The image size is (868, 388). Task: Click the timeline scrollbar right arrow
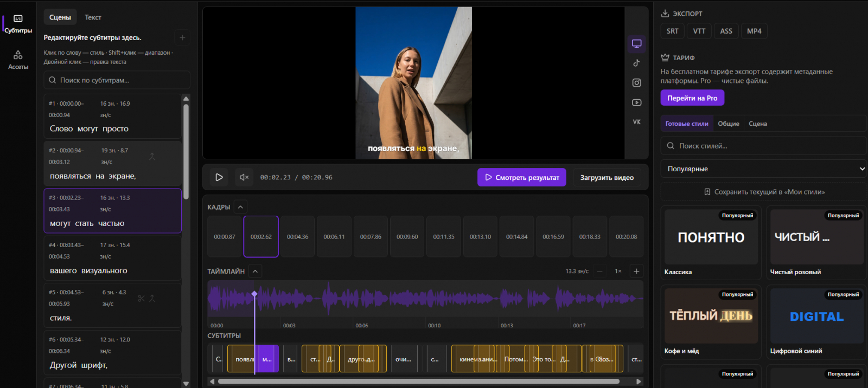(639, 381)
